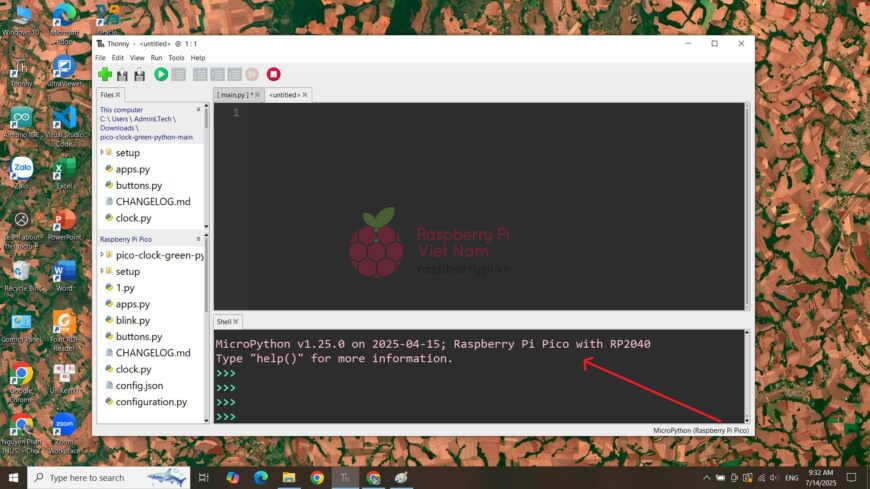Close the Shell tab using its X

click(x=236, y=322)
